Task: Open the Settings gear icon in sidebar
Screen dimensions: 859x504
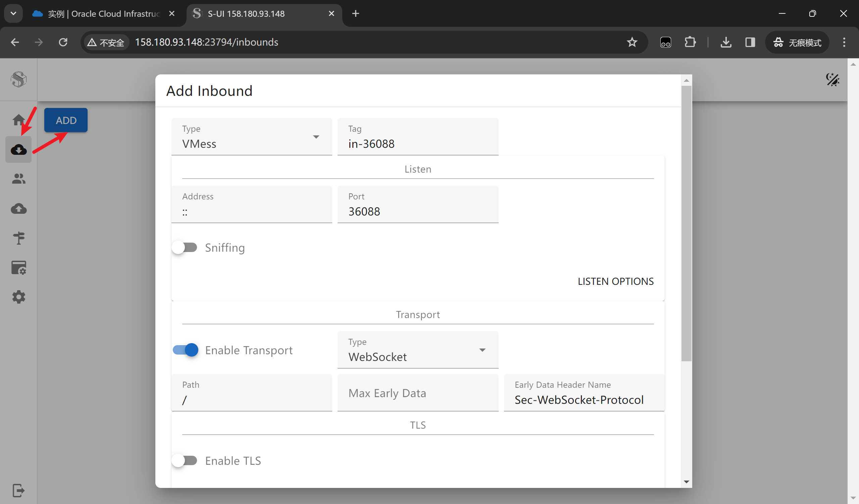Action: pyautogui.click(x=18, y=297)
